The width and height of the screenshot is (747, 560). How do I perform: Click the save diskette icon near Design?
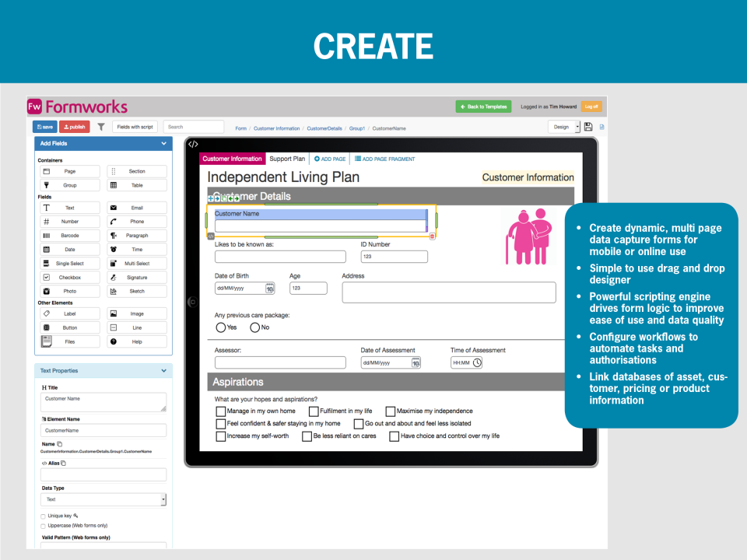click(587, 127)
